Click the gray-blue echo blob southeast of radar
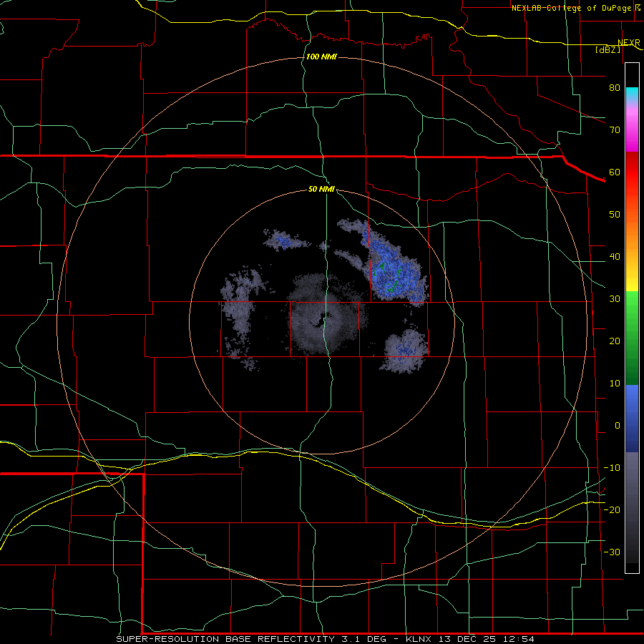This screenshot has height=644, width=644. click(404, 351)
